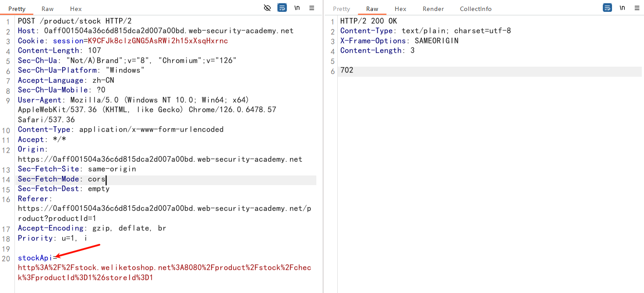Image resolution: width=644 pixels, height=293 pixels.
Task: Switch to the request Hex tab
Action: (76, 9)
